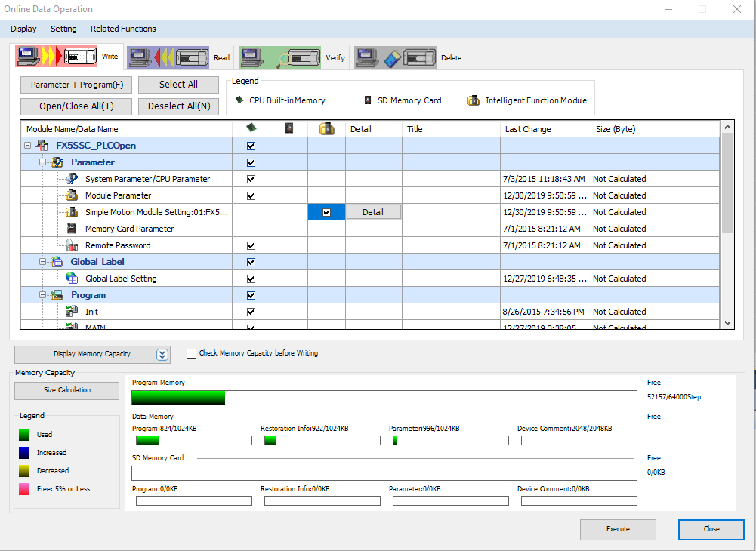Collapse the Parameter tree node
The height and width of the screenshot is (551, 756).
(43, 162)
